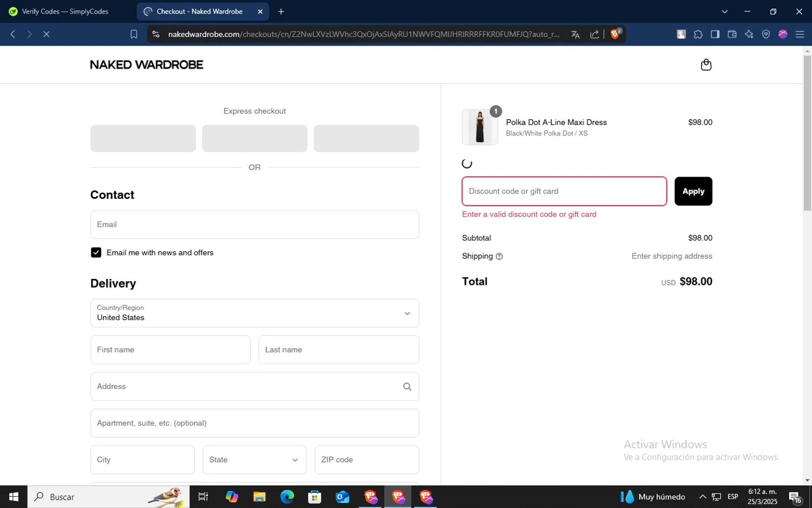Share this page link

594,34
